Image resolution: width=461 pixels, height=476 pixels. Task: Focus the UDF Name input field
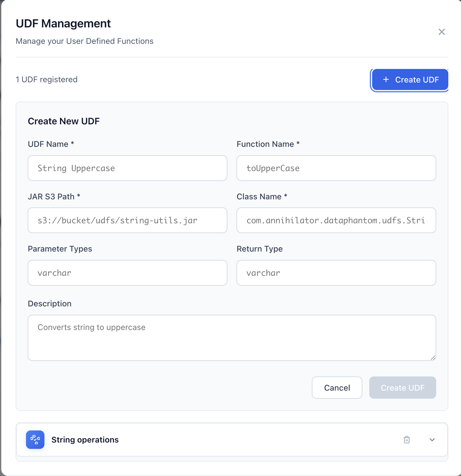pos(127,168)
